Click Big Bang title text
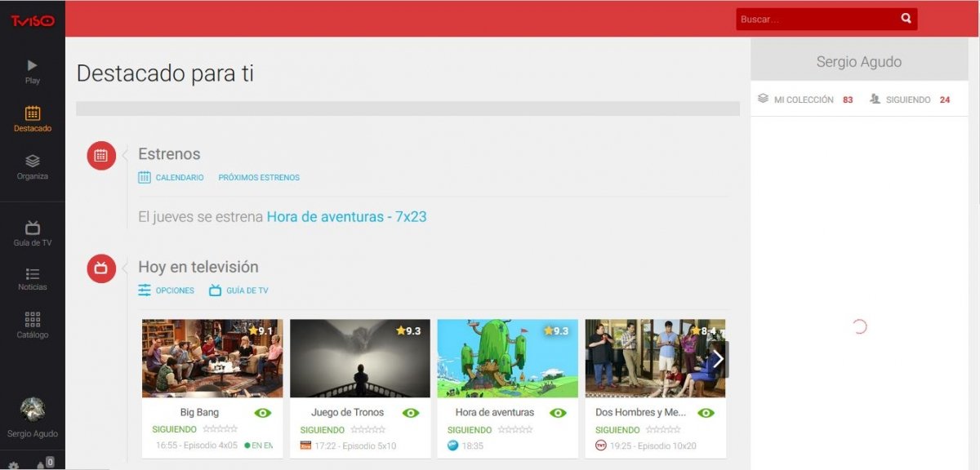The image size is (980, 470). (x=199, y=413)
